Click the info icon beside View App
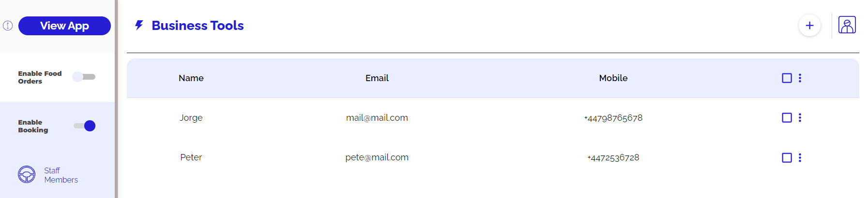Viewport: 868px width, 198px height. 8,26
